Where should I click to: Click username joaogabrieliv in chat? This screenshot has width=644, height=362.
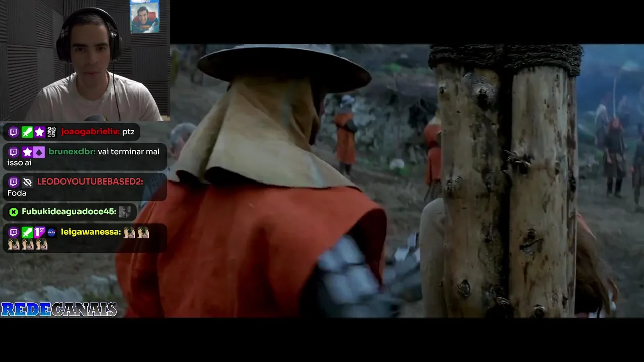(x=90, y=132)
